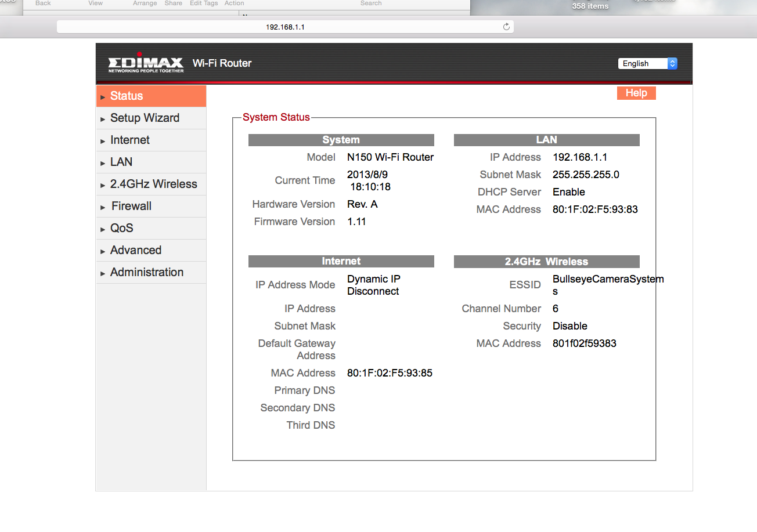The width and height of the screenshot is (757, 532).
Task: Click the arrow beside LAN
Action: pyautogui.click(x=103, y=163)
